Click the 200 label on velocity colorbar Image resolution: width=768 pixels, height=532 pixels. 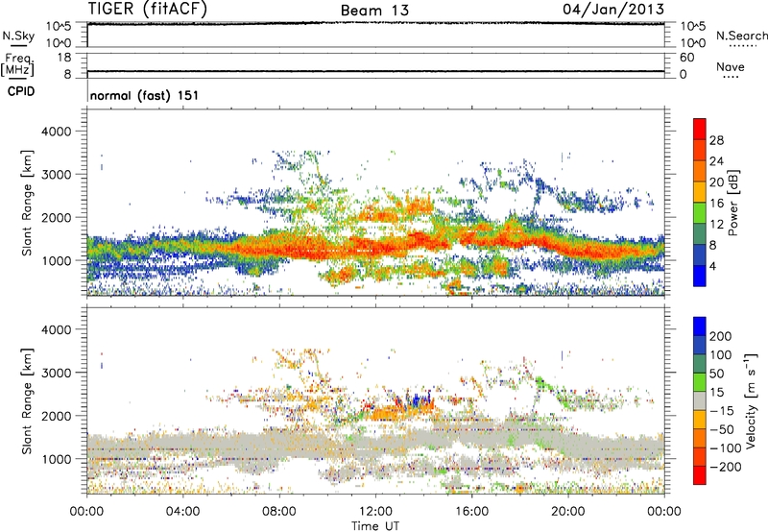tap(721, 336)
